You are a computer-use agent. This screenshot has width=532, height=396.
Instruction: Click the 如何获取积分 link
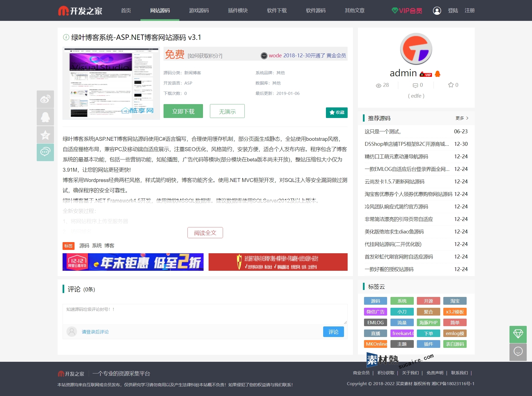pyautogui.click(x=205, y=56)
